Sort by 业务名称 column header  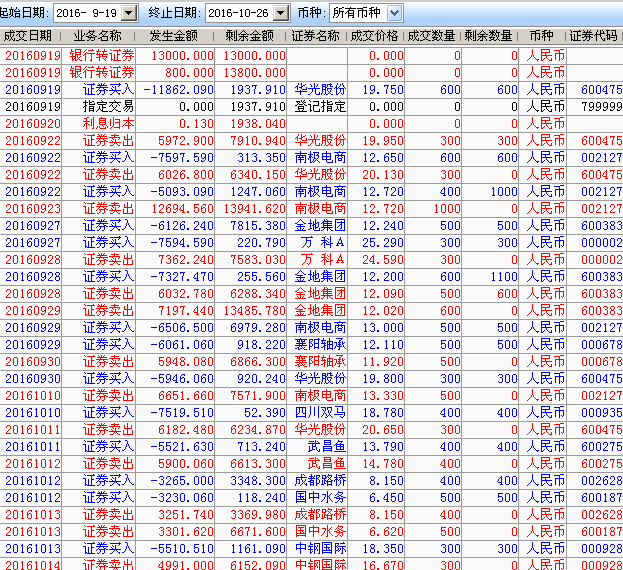pos(97,36)
